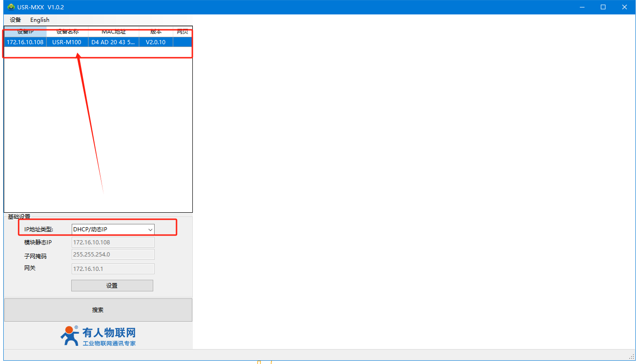The width and height of the screenshot is (639, 364).
Task: Click the 网关 label
Action: pos(30,268)
